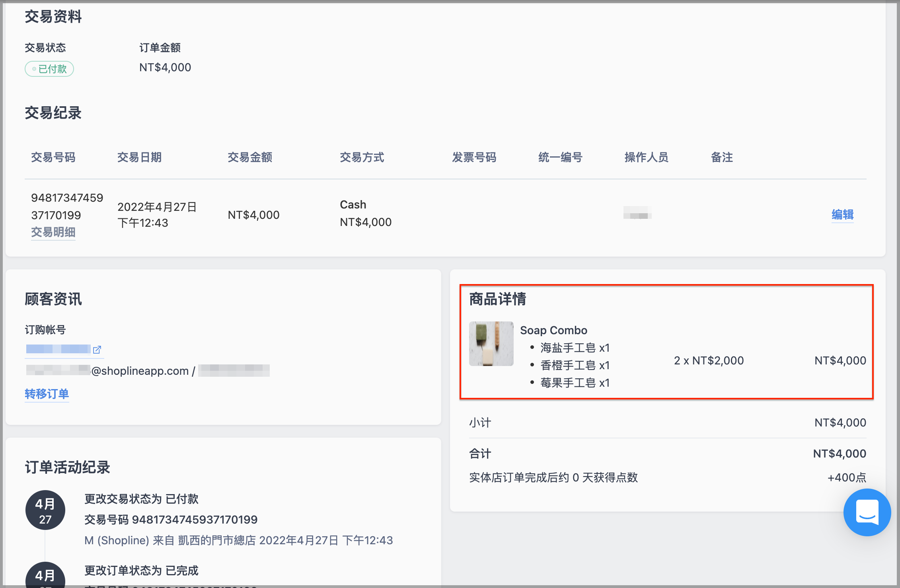
Task: Select the 交易方式 column header
Action: [362, 157]
